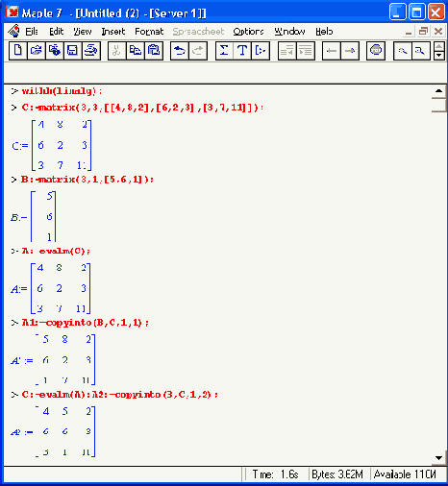Image resolution: width=448 pixels, height=486 pixels.
Task: Print the worksheet using printer icon
Action: coord(91,51)
